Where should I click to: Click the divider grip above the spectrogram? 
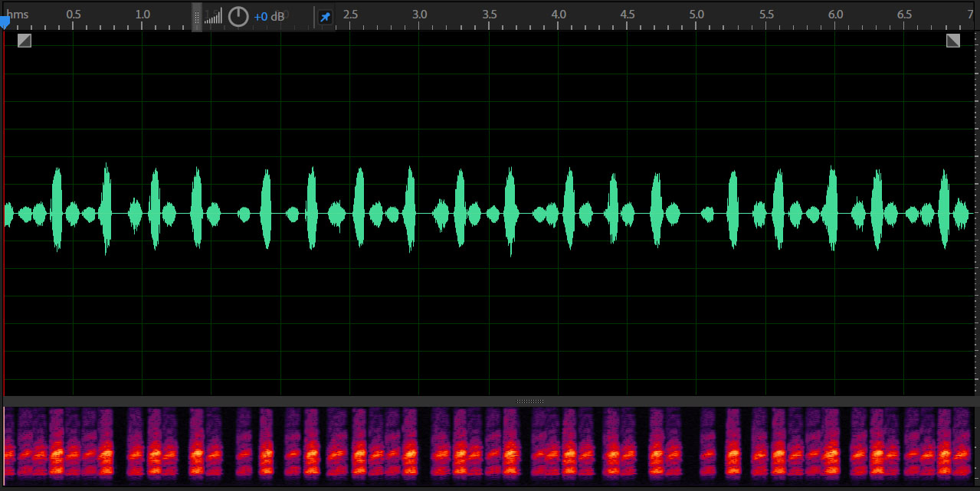(x=529, y=401)
